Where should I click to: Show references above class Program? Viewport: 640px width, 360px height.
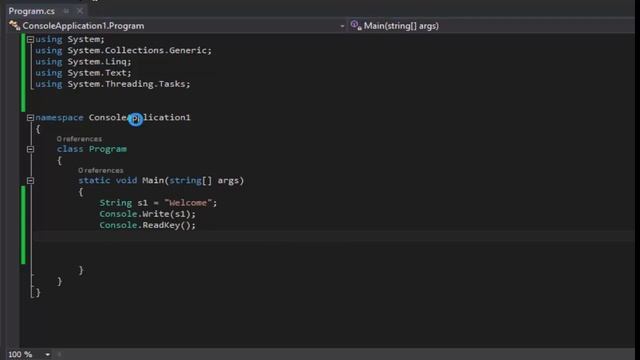click(79, 139)
